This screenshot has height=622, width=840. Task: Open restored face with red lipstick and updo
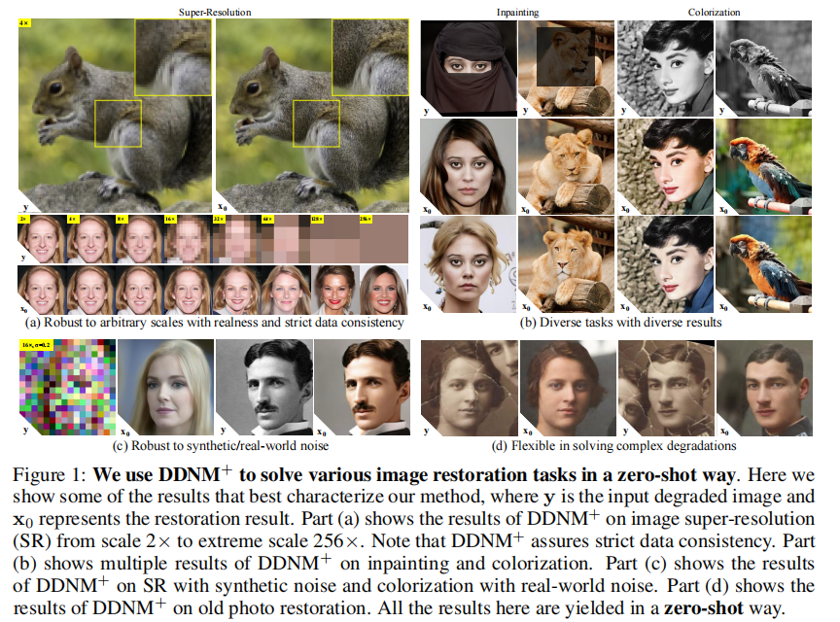[x=334, y=290]
